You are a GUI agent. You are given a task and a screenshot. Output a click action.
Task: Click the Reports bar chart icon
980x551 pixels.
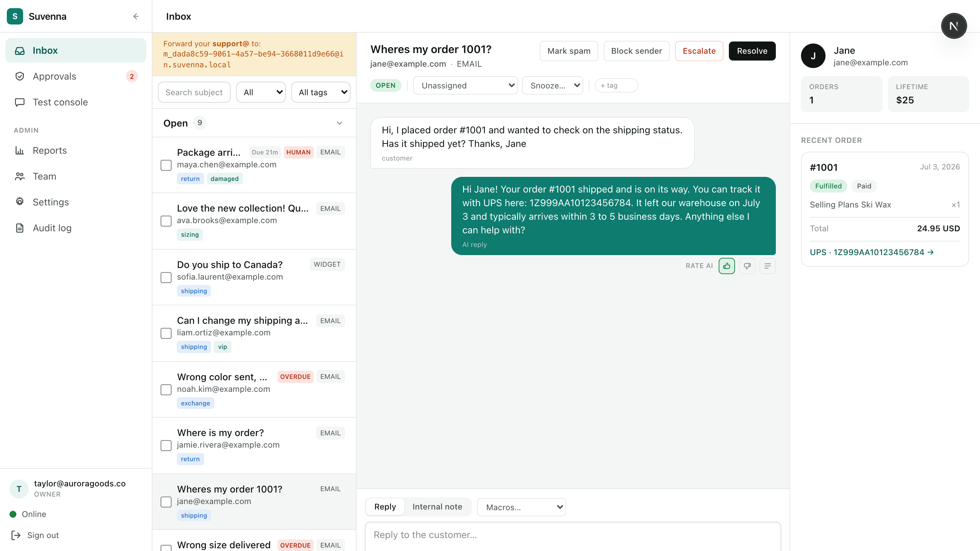point(20,151)
